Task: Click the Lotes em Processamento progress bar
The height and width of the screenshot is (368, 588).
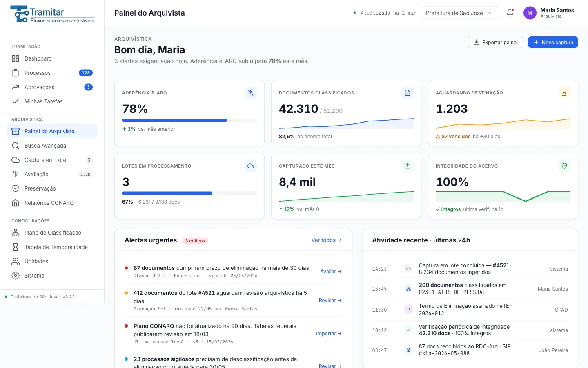Action: click(189, 193)
